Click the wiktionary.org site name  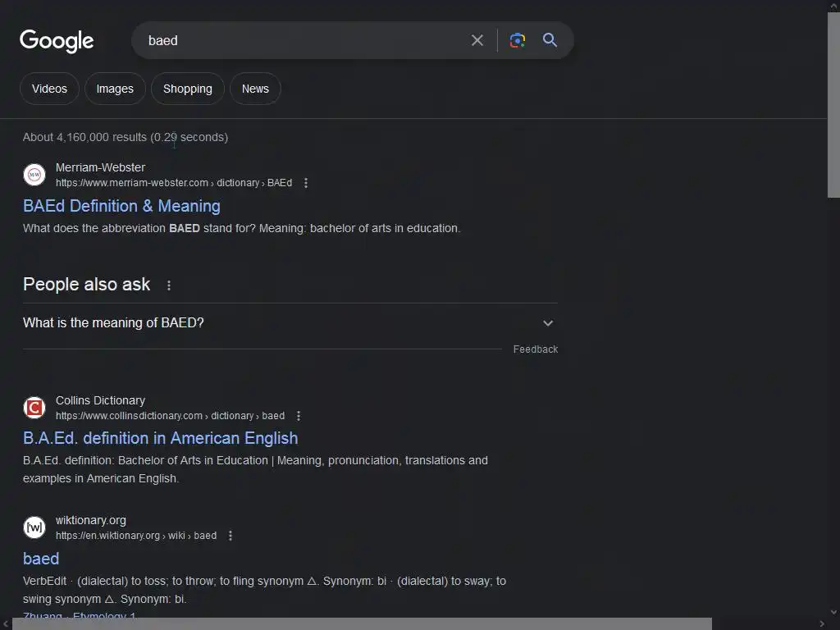(x=90, y=520)
